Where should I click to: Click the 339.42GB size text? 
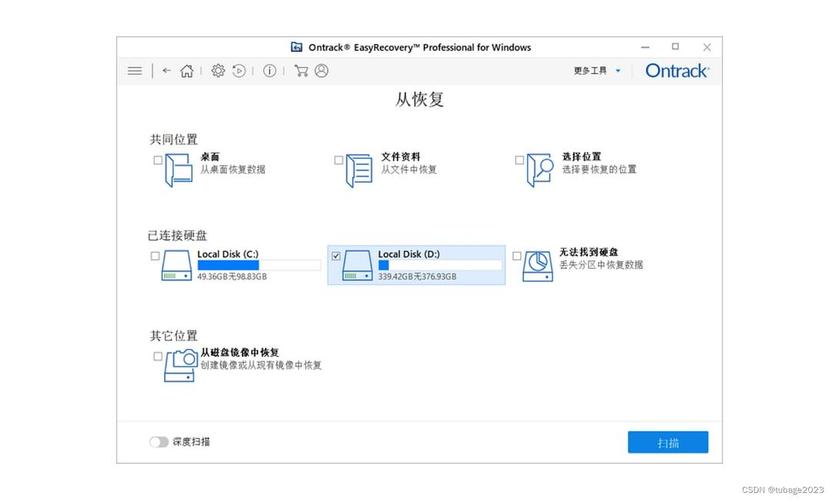[x=417, y=277]
